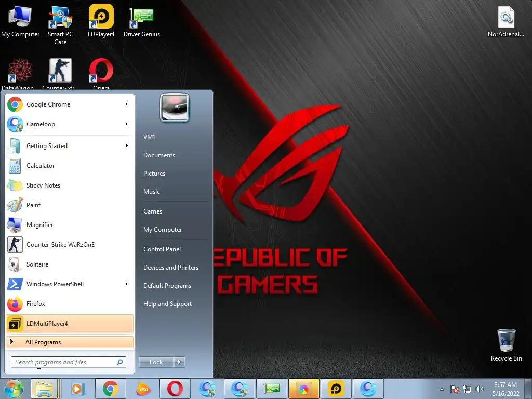Image resolution: width=532 pixels, height=399 pixels.
Task: Launch Gameloop from the Start menu
Action: (70, 124)
